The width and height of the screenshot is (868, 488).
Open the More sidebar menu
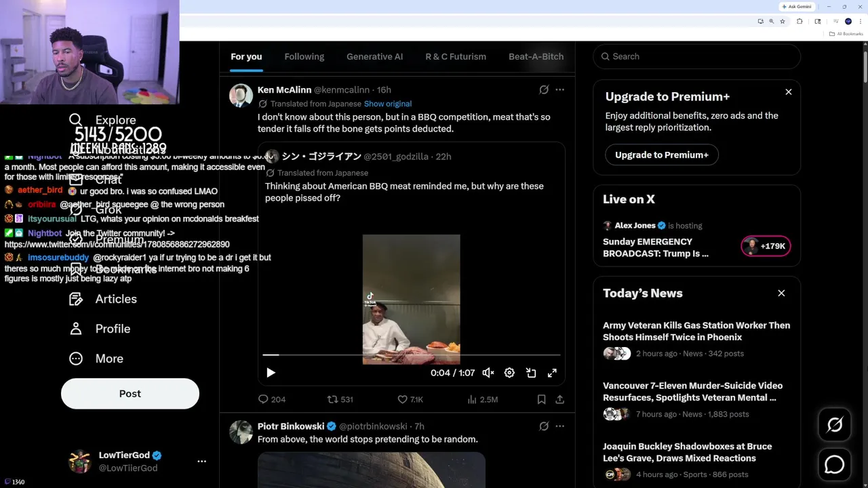click(96, 359)
